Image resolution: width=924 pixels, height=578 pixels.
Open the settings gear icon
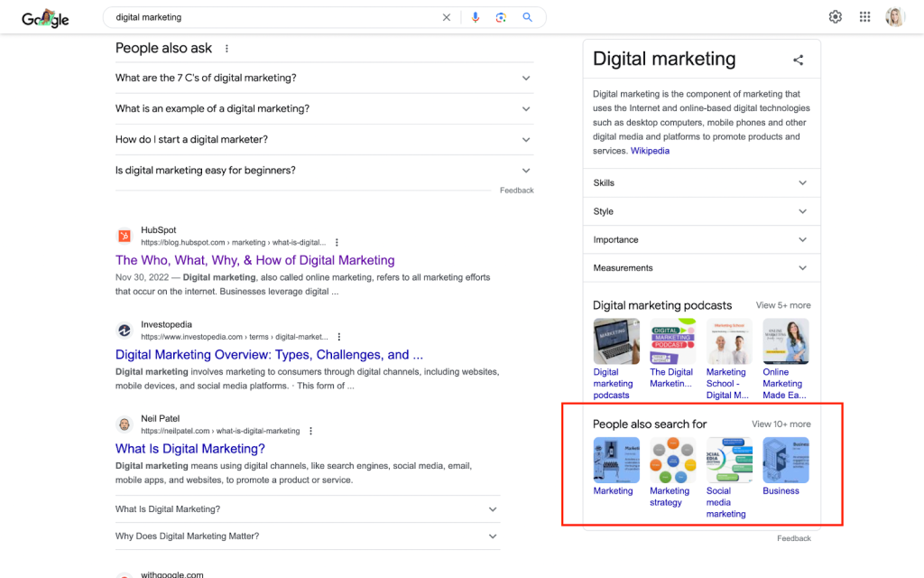coord(835,17)
